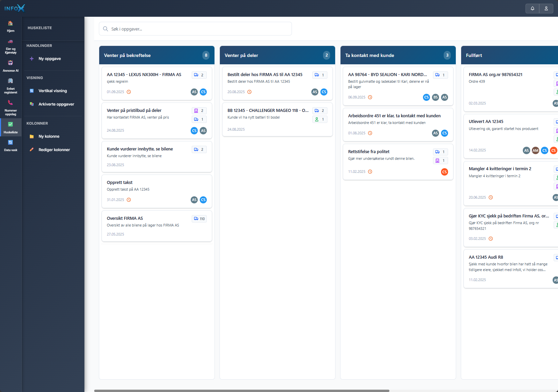Click the plus icon for Ny oppgave
The width and height of the screenshot is (558, 392).
(x=32, y=59)
